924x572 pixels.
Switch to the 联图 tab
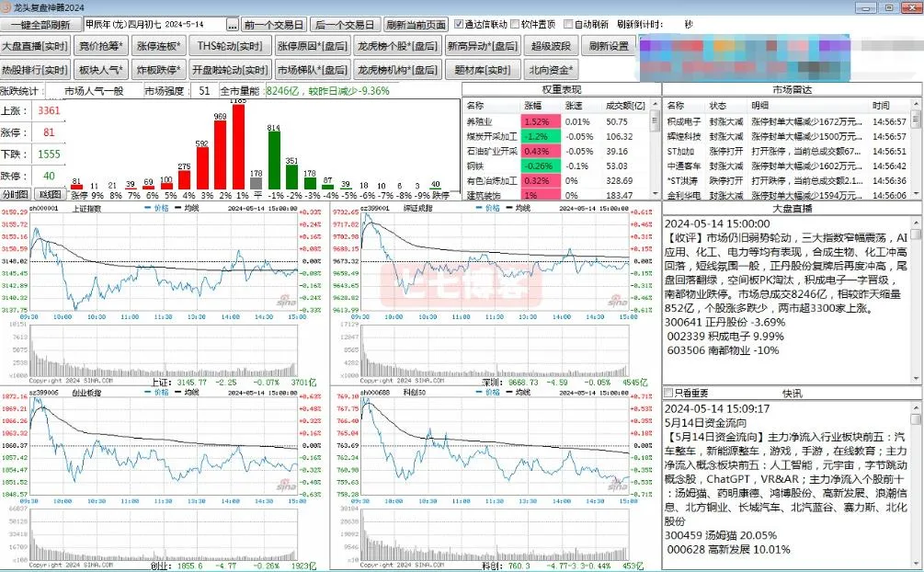(48, 195)
